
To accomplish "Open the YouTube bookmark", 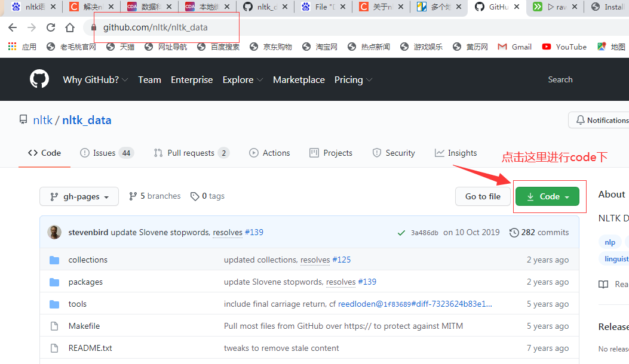I will [x=564, y=47].
